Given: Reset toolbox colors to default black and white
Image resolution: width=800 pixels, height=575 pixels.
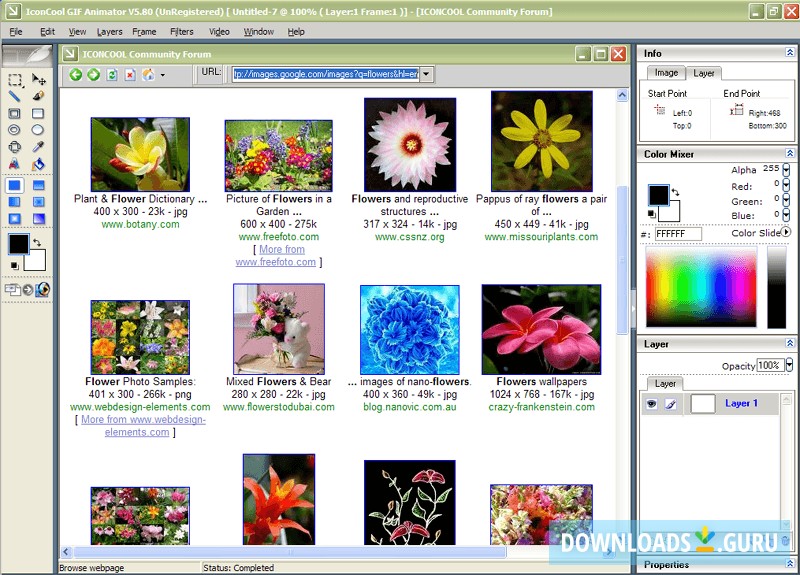Looking at the screenshot, I should click(14, 266).
